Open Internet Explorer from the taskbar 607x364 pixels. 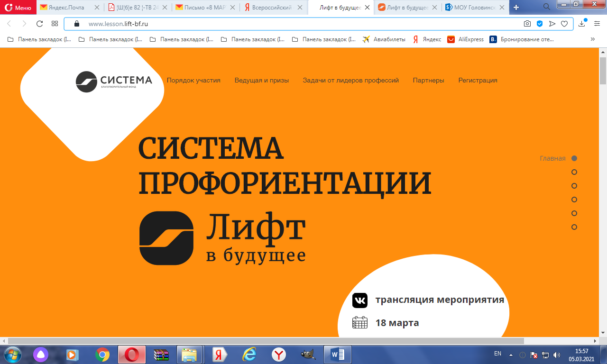pyautogui.click(x=249, y=354)
